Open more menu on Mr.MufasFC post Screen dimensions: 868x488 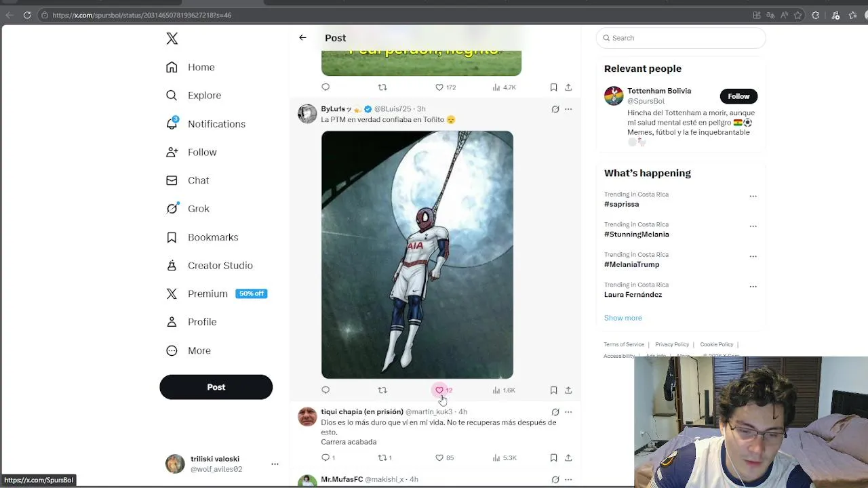(x=568, y=480)
